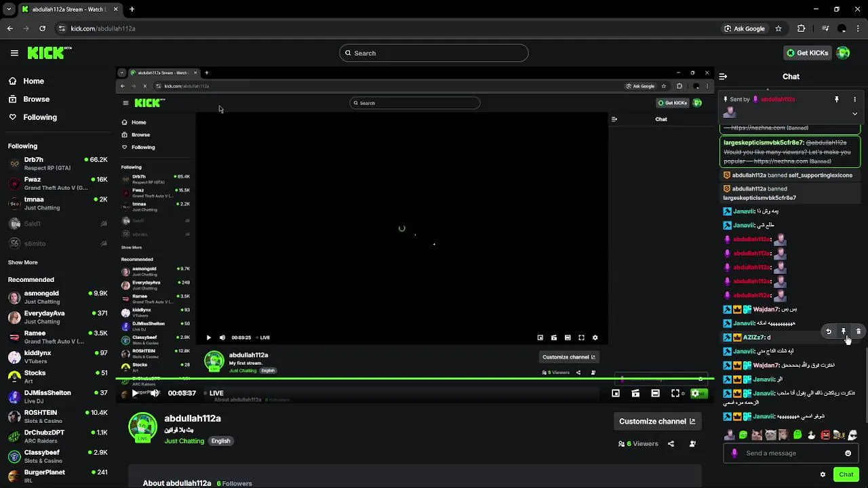This screenshot has height=488, width=868.
Task: Send message with the green Chat button
Action: [846, 474]
